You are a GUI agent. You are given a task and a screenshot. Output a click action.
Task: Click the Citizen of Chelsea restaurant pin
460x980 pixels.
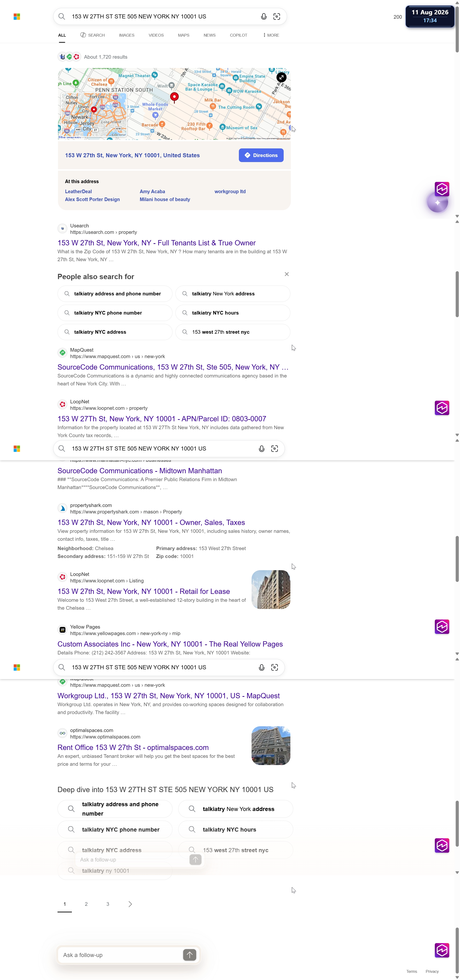(x=111, y=81)
